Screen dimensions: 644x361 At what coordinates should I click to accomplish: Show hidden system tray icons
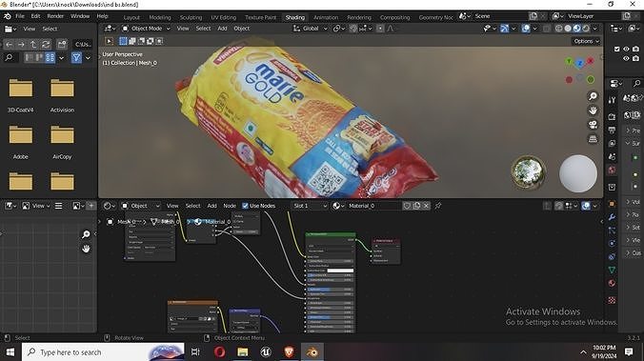click(x=583, y=352)
